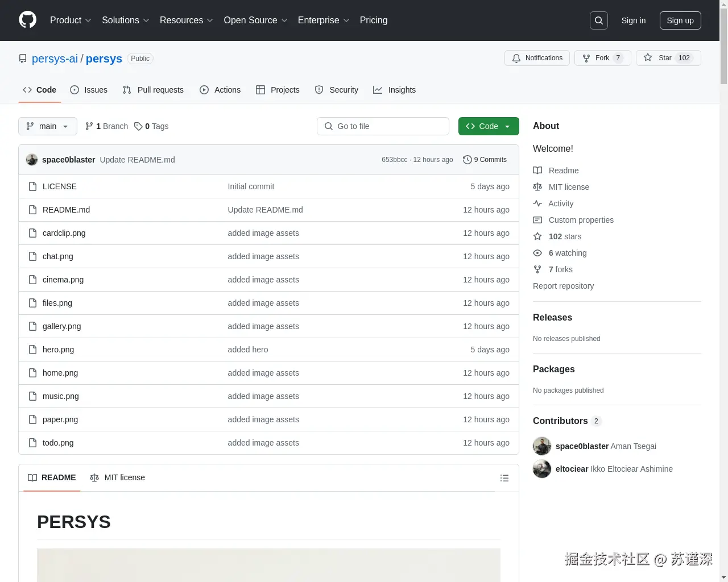Open the green Code dropdown button

489,126
